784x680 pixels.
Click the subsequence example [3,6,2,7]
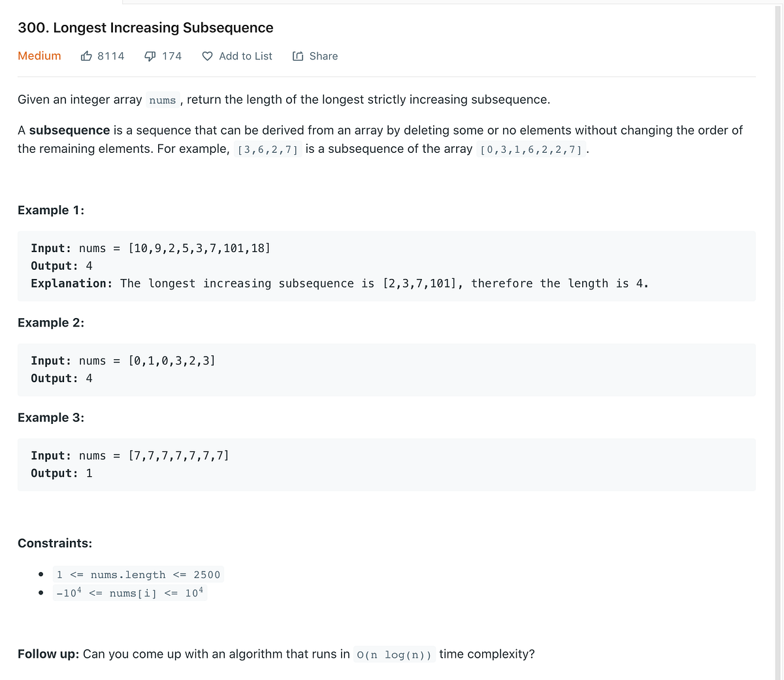click(268, 149)
